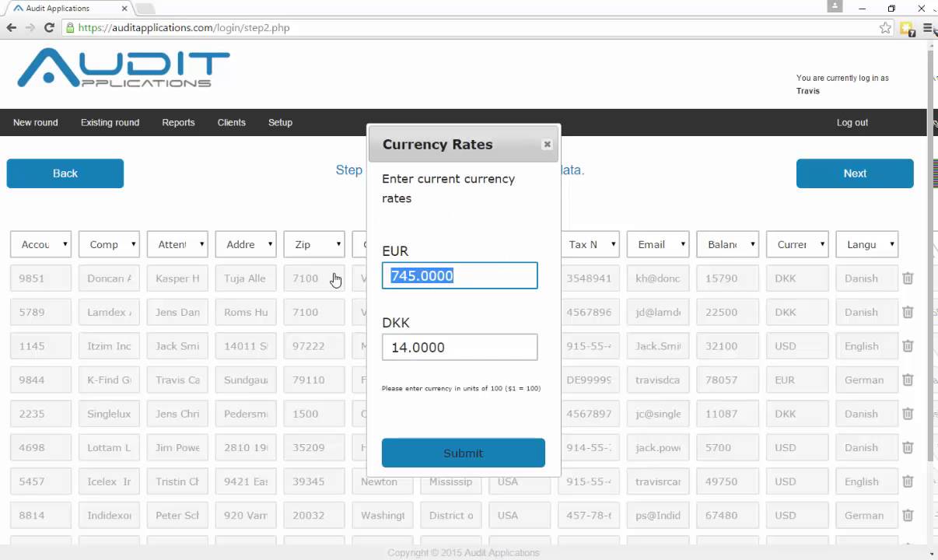Delete the row for account 5457
Screen dimensions: 938x560
pyautogui.click(x=908, y=481)
